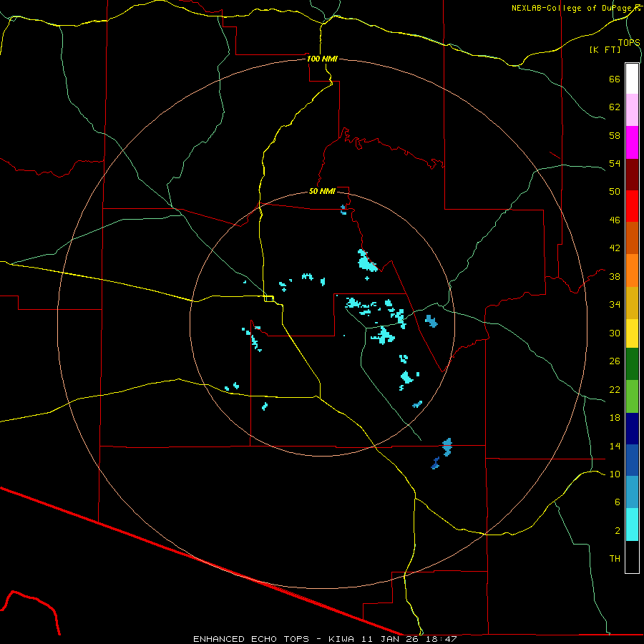Viewport: 644px width, 644px height.
Task: Click the 11 JAN 26 date text
Action: tap(389, 639)
